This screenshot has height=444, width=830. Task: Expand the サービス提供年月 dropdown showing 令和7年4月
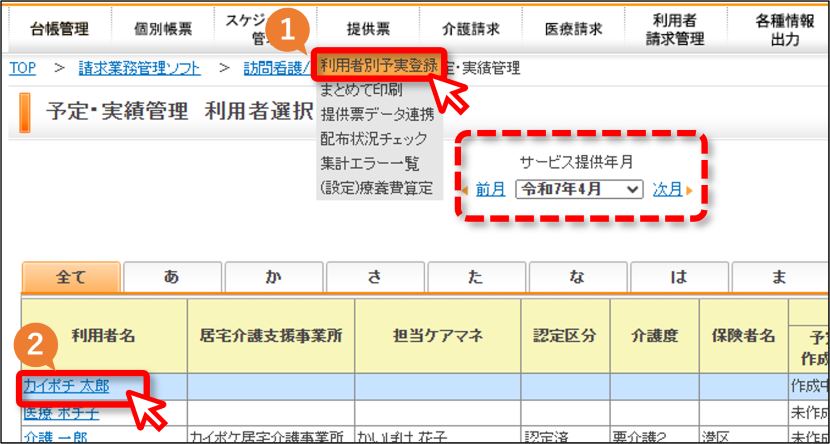(579, 189)
